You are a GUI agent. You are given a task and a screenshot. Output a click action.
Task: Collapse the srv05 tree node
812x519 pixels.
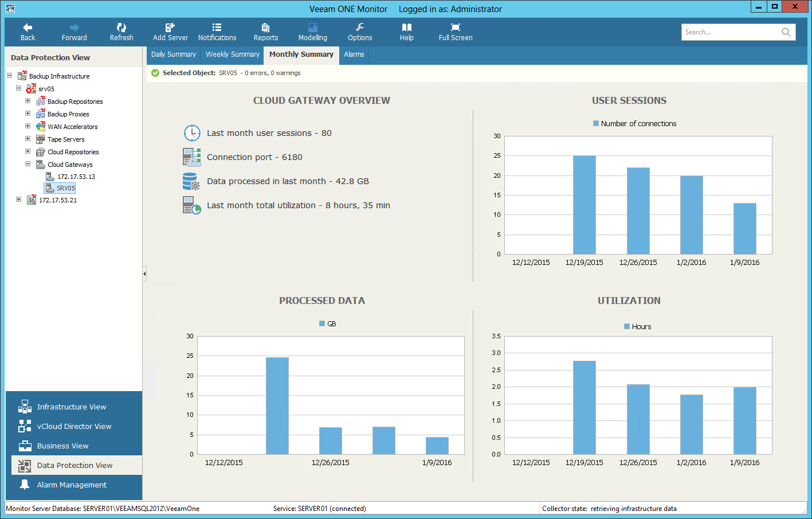(18, 88)
